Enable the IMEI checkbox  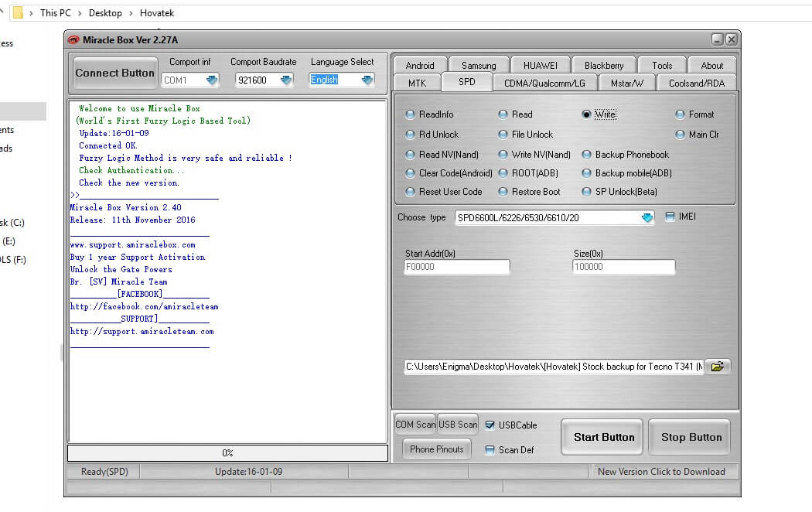click(x=670, y=217)
